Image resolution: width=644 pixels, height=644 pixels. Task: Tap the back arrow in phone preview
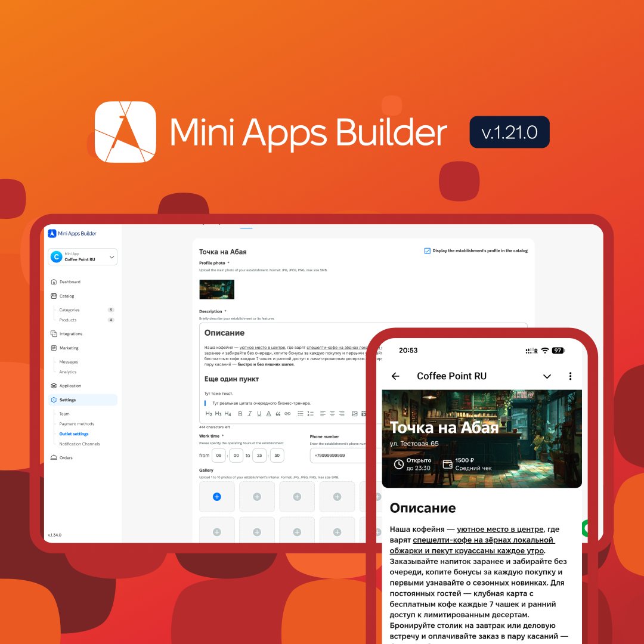[395, 376]
